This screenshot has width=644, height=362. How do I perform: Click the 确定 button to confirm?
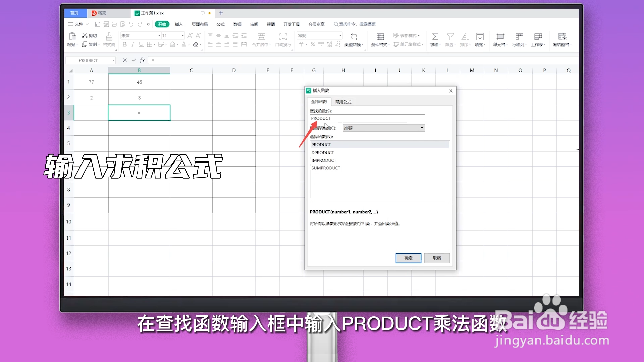(408, 258)
